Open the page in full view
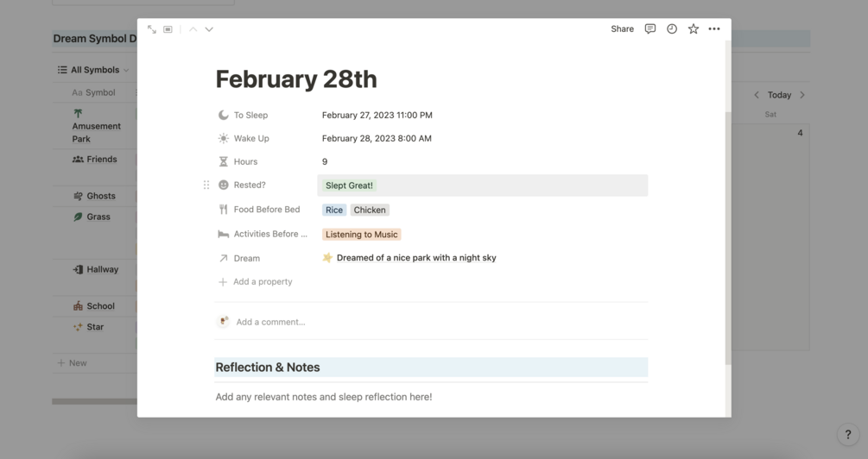This screenshot has height=459, width=868. 152,29
